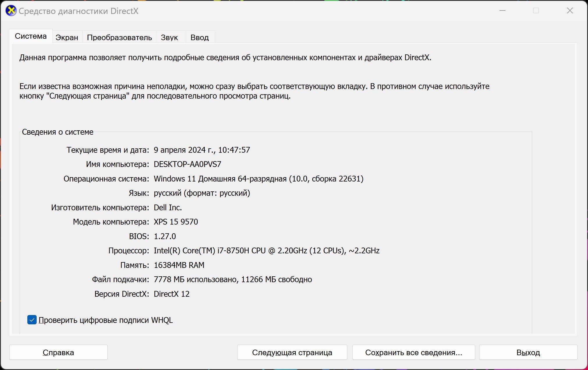Viewport: 588px width, 370px height.
Task: Click the page file value 7778 МБ использовано
Action: [x=233, y=280]
